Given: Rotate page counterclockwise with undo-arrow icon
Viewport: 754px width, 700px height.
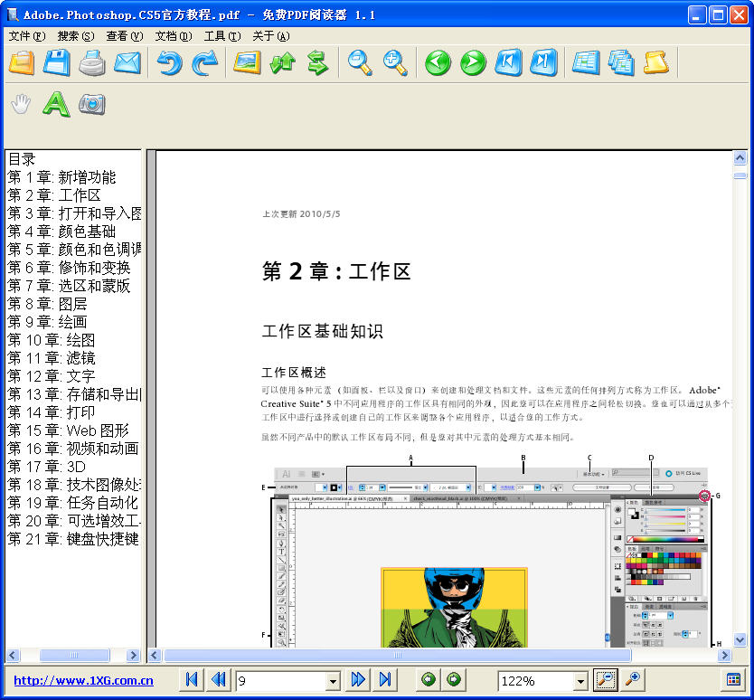Looking at the screenshot, I should (169, 62).
